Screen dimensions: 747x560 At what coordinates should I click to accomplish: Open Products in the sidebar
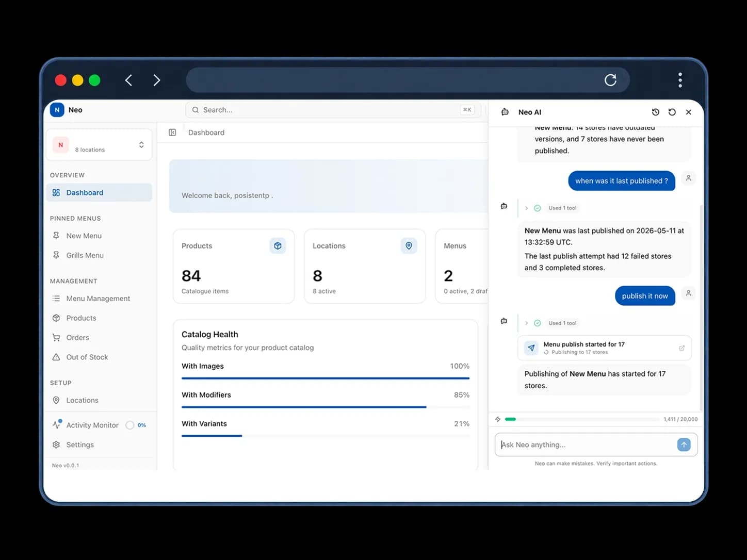click(x=100, y=318)
